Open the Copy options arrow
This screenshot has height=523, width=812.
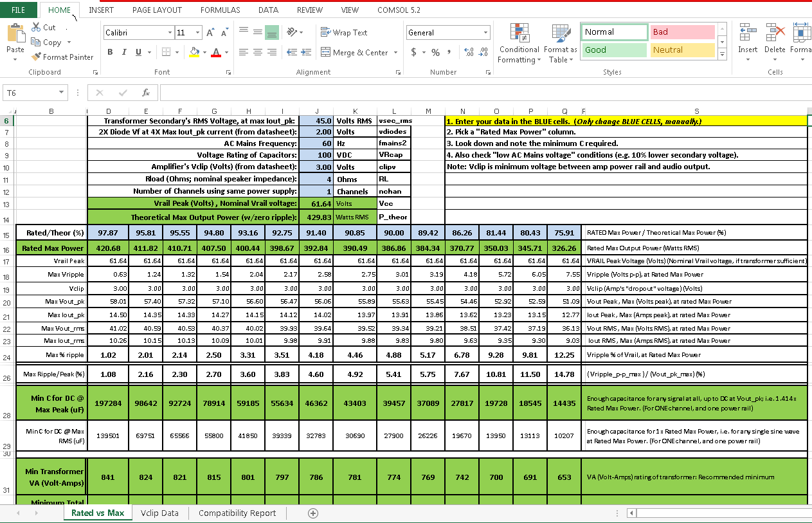[x=68, y=42]
